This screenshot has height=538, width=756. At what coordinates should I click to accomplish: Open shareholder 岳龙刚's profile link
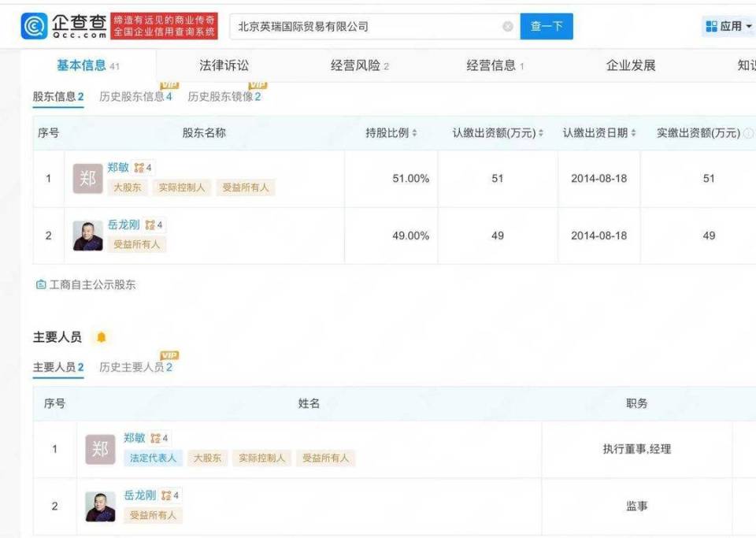click(125, 224)
